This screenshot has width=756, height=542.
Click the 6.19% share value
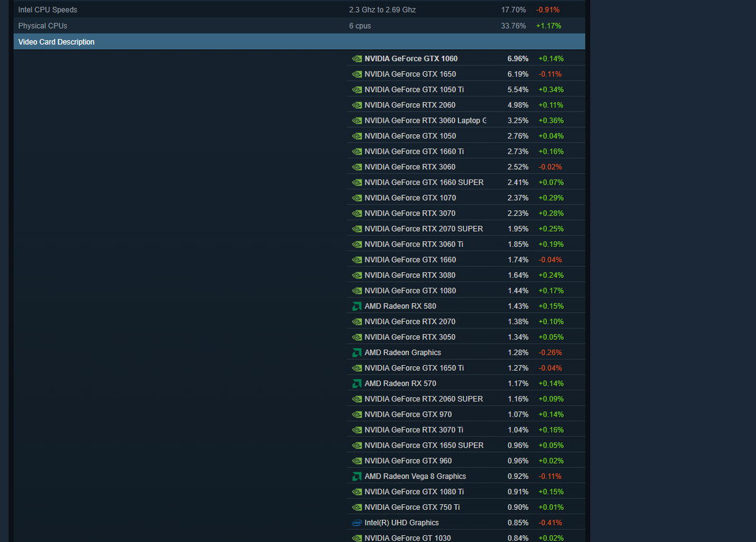coord(518,74)
